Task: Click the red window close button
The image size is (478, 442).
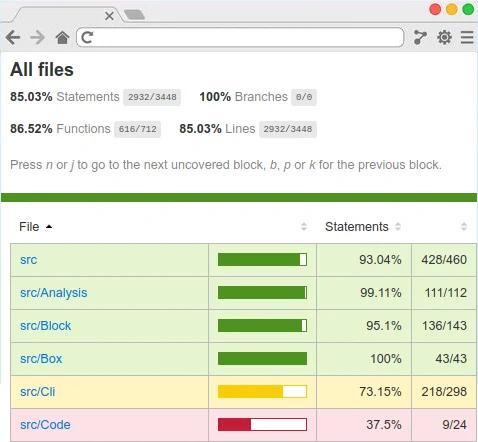Action: click(435, 9)
